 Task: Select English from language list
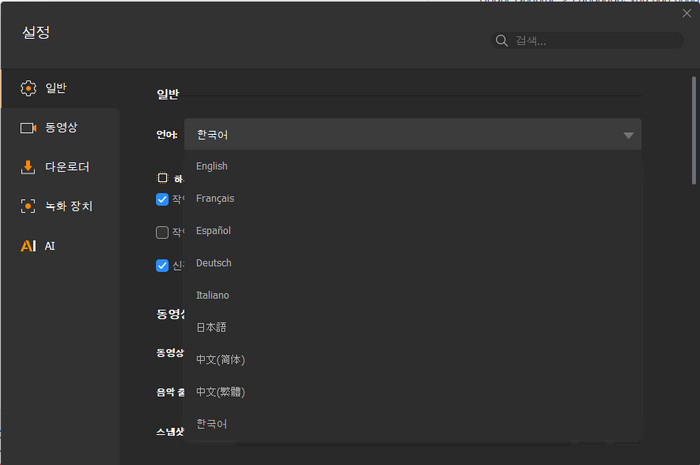[212, 166]
